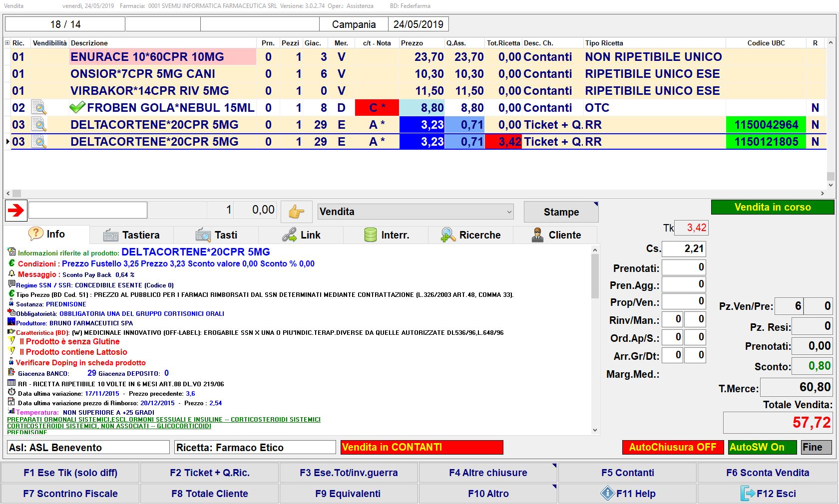Open the Cliente tab
This screenshot has width=839, height=504.
pos(556,235)
